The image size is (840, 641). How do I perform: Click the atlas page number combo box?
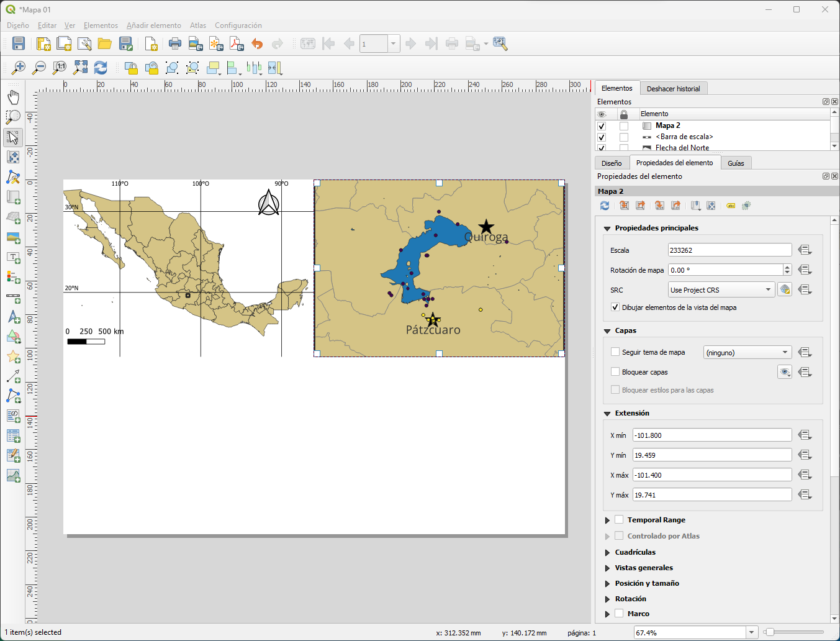[380, 43]
